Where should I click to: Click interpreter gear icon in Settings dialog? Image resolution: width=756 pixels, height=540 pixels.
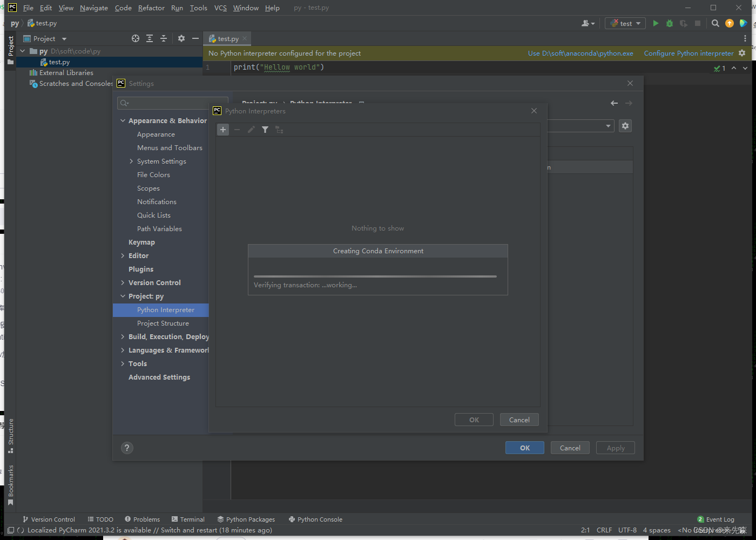point(625,126)
